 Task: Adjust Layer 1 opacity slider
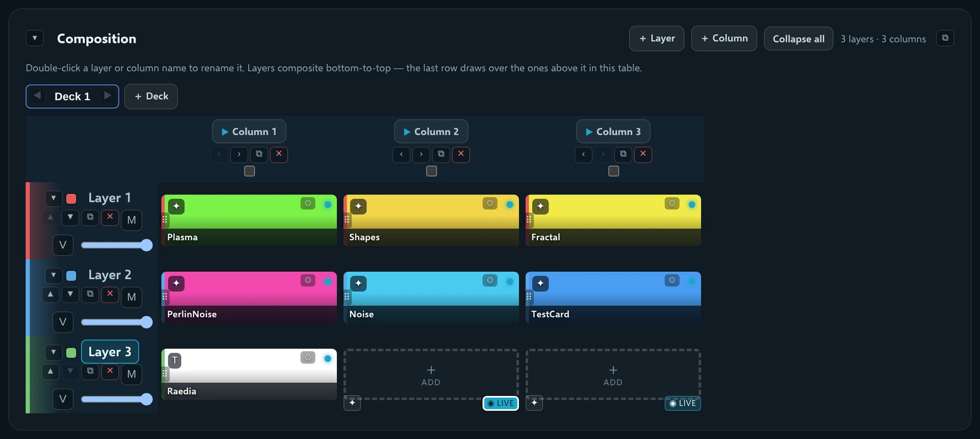click(117, 245)
